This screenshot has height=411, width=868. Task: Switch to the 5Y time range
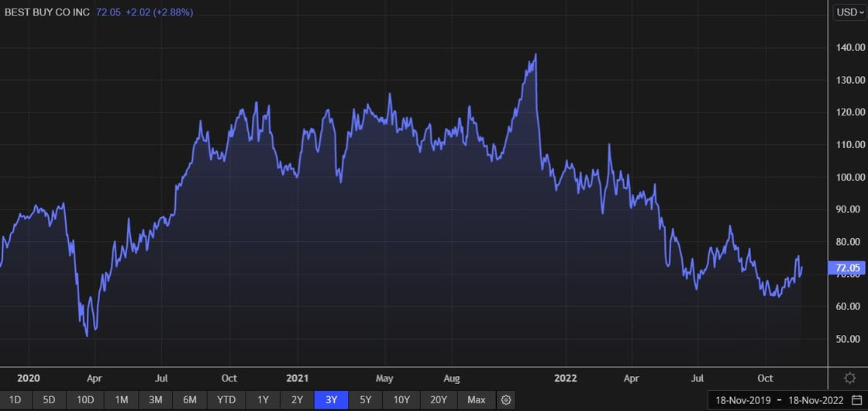point(366,400)
